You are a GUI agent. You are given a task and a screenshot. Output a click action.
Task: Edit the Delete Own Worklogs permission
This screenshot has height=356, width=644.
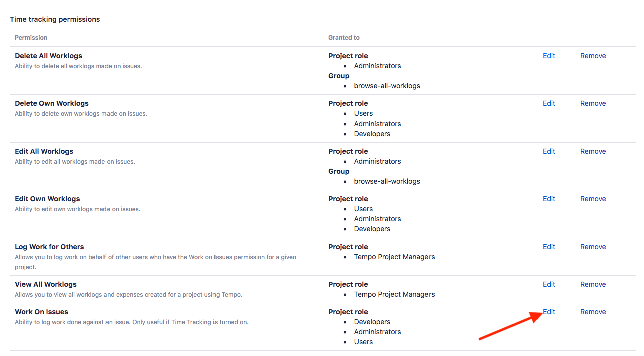click(x=549, y=103)
